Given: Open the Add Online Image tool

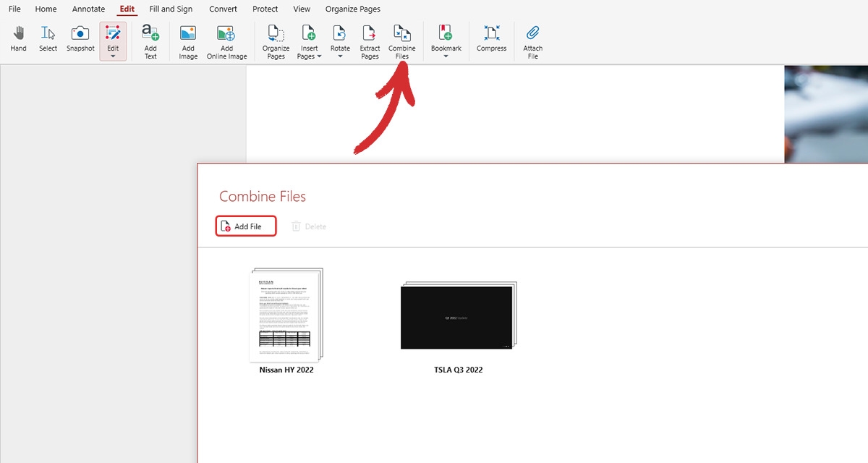Looking at the screenshot, I should [226, 42].
